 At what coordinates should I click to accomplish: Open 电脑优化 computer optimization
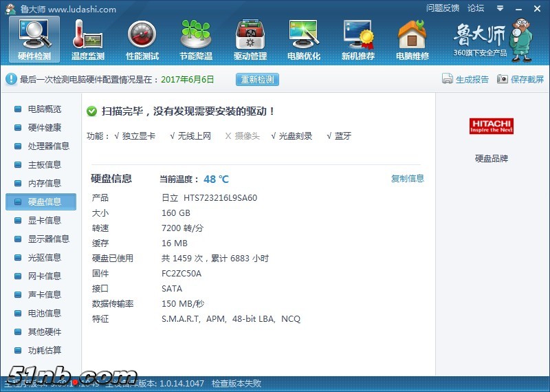click(304, 39)
